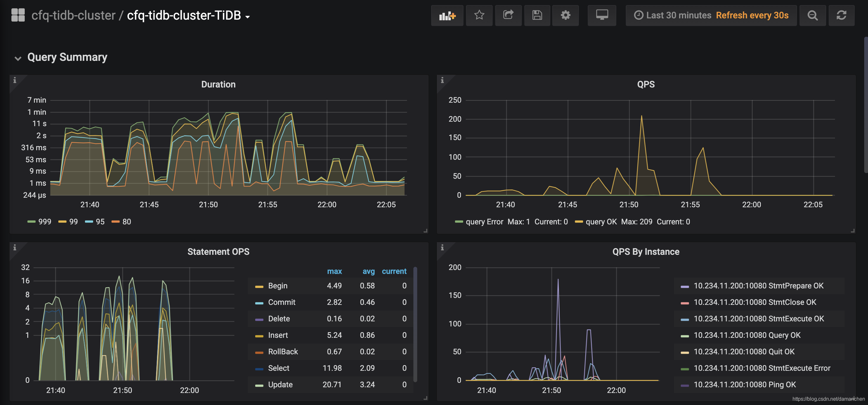Toggle Begin series in Statement OPS legend

(x=278, y=286)
